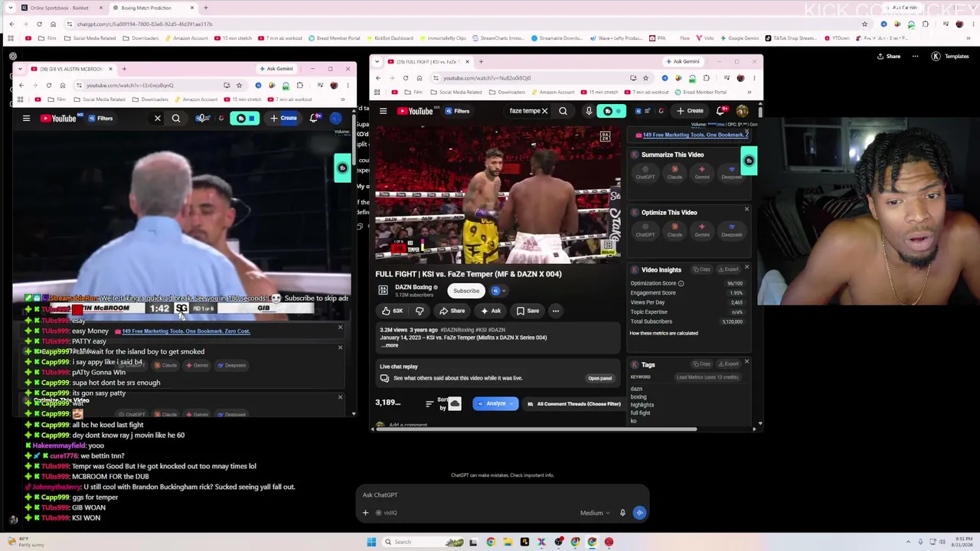980x551 pixels.
Task: Toggle green extension widget in Gib window header
Action: (245, 119)
